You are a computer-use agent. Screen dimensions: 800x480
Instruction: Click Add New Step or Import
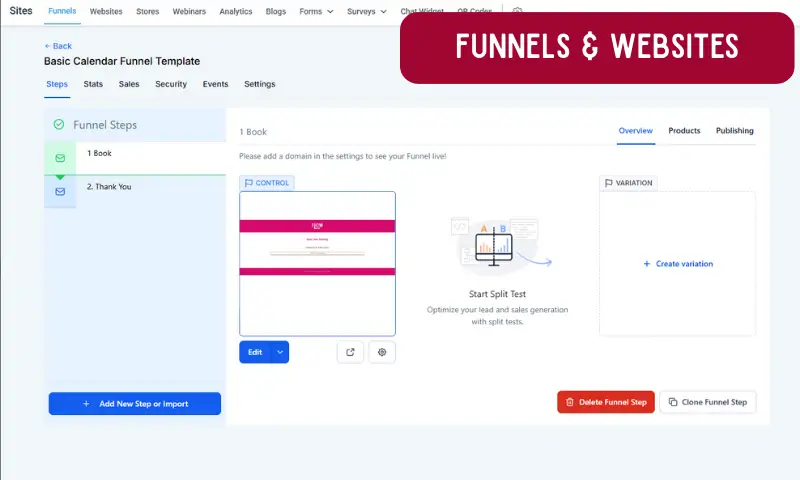(135, 403)
